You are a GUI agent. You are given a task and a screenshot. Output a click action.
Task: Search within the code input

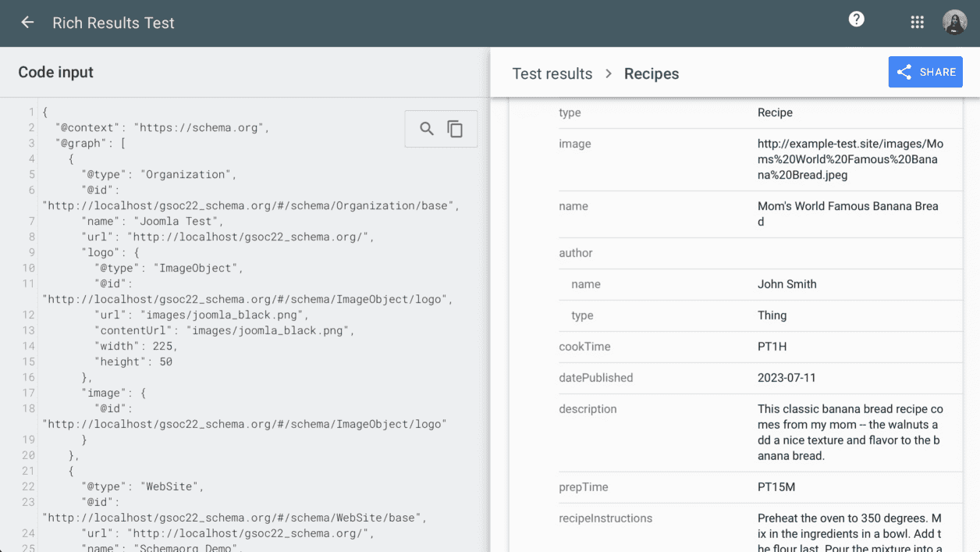(x=427, y=129)
